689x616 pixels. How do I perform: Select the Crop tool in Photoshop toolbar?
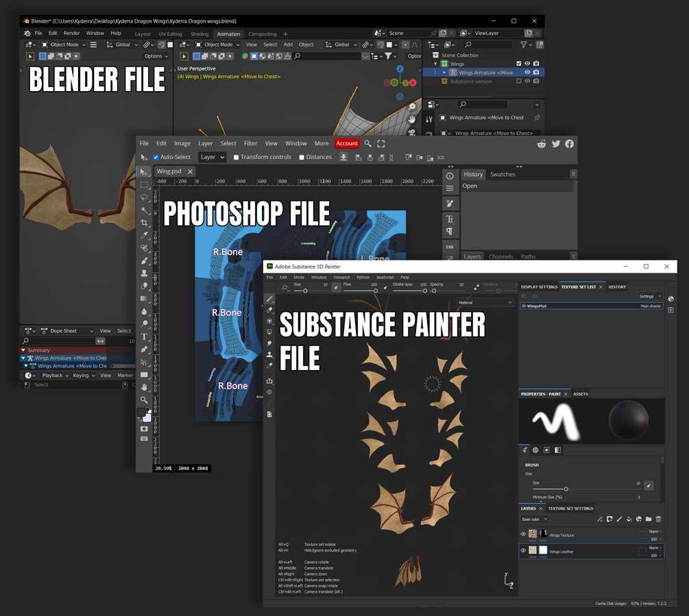coord(144,223)
